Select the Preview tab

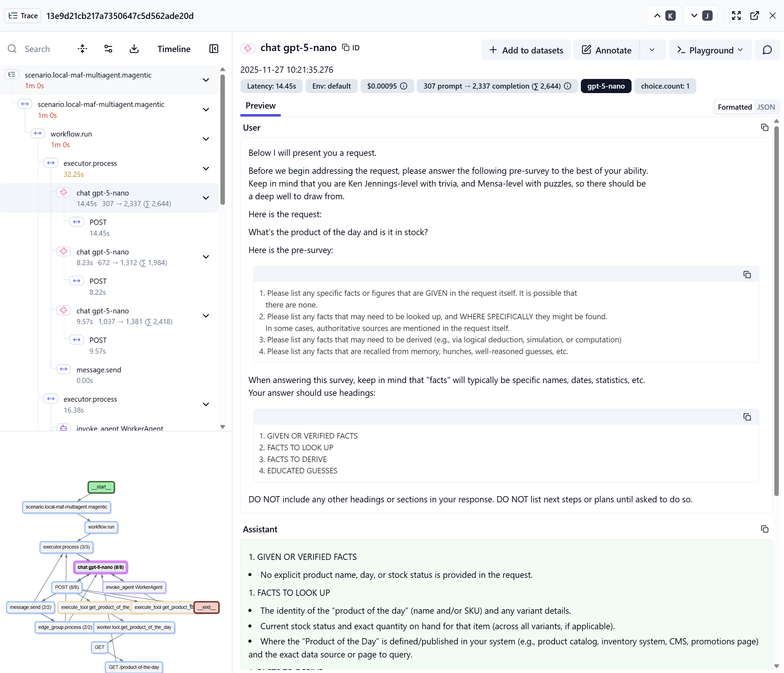pos(260,106)
